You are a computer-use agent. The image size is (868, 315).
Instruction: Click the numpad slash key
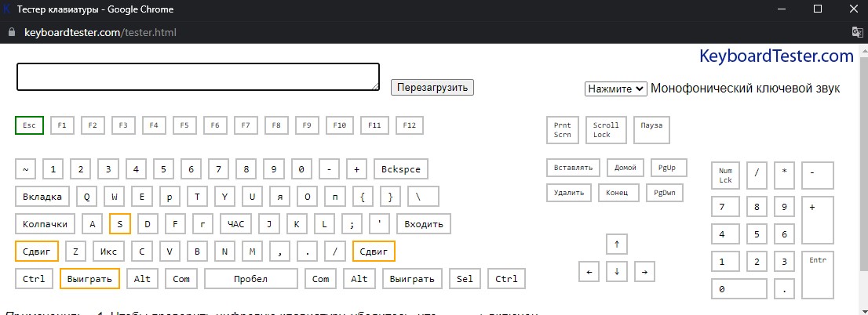click(757, 176)
